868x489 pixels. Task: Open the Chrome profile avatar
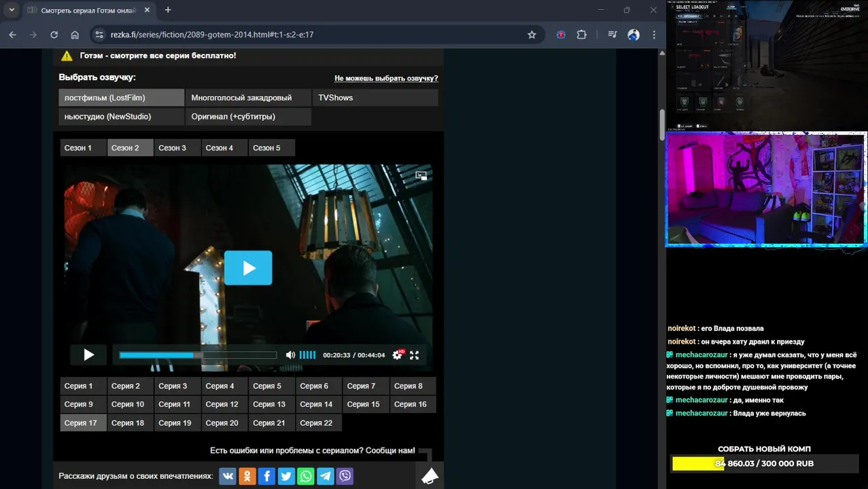pos(633,35)
